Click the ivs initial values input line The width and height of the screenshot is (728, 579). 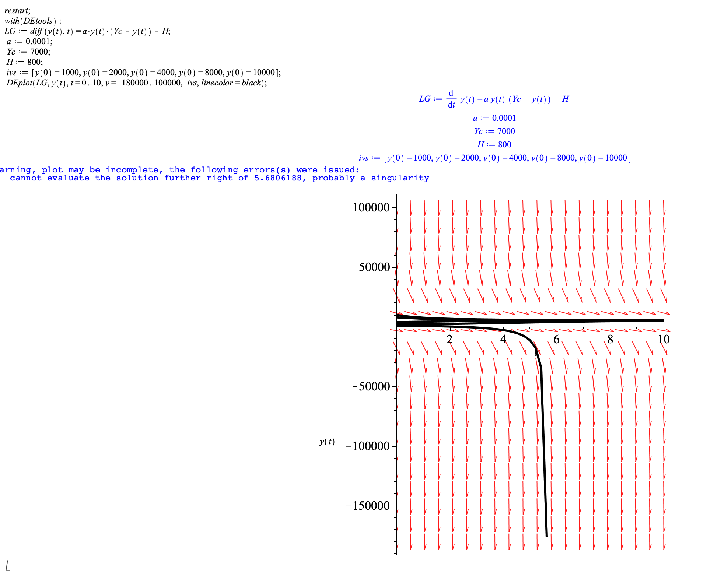click(144, 73)
